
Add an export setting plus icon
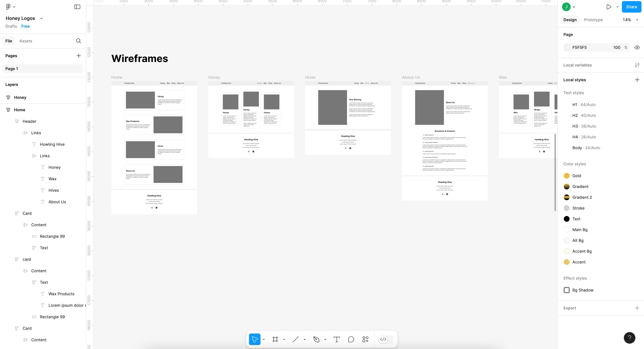click(x=637, y=308)
